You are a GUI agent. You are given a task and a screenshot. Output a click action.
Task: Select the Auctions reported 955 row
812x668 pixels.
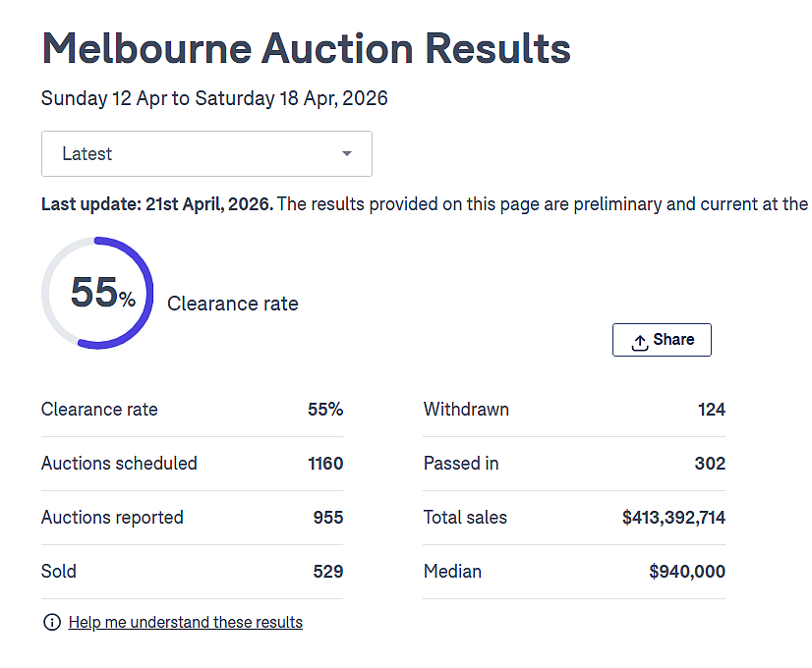coord(192,518)
